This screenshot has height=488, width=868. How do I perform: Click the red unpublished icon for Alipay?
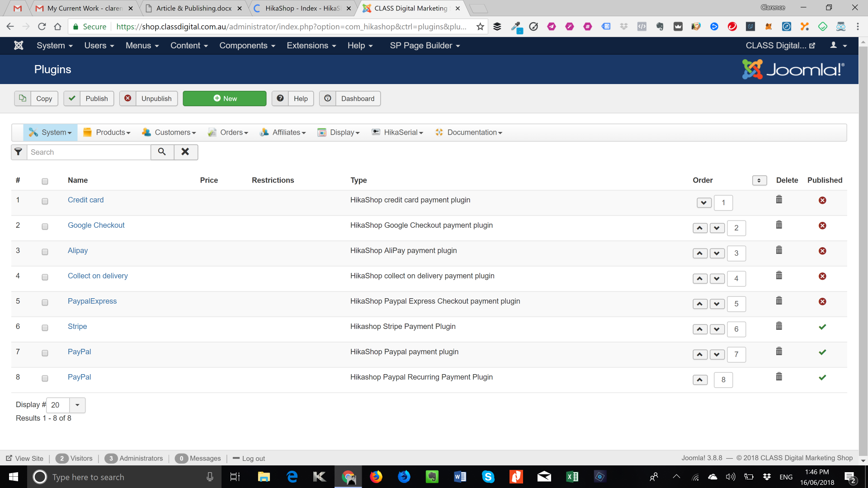point(822,251)
